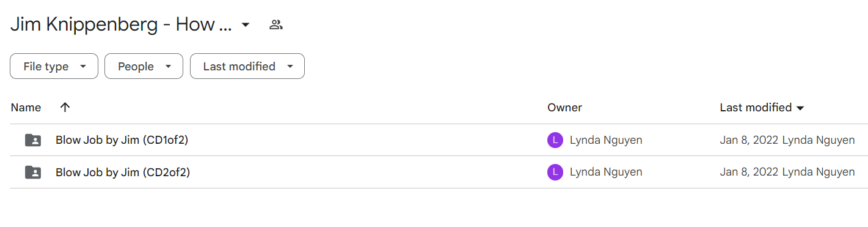Open the folder title dropdown arrow

246,25
